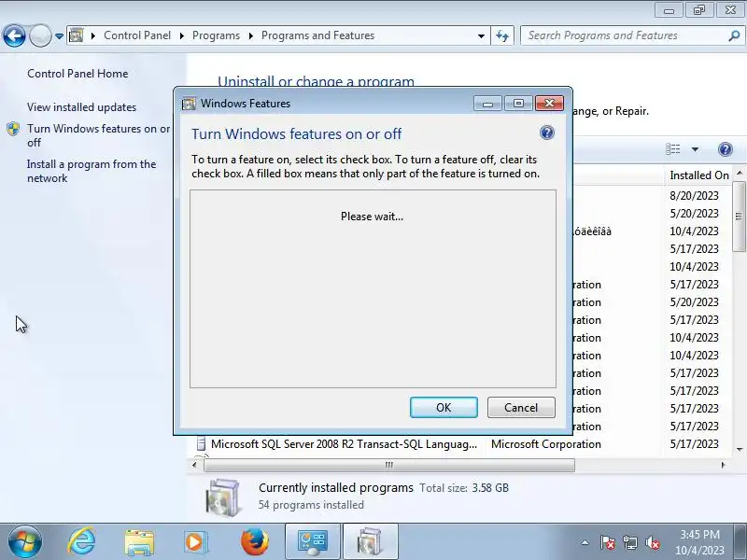Click Cancel in Windows Features dialog
The width and height of the screenshot is (747, 560).
pyautogui.click(x=521, y=408)
